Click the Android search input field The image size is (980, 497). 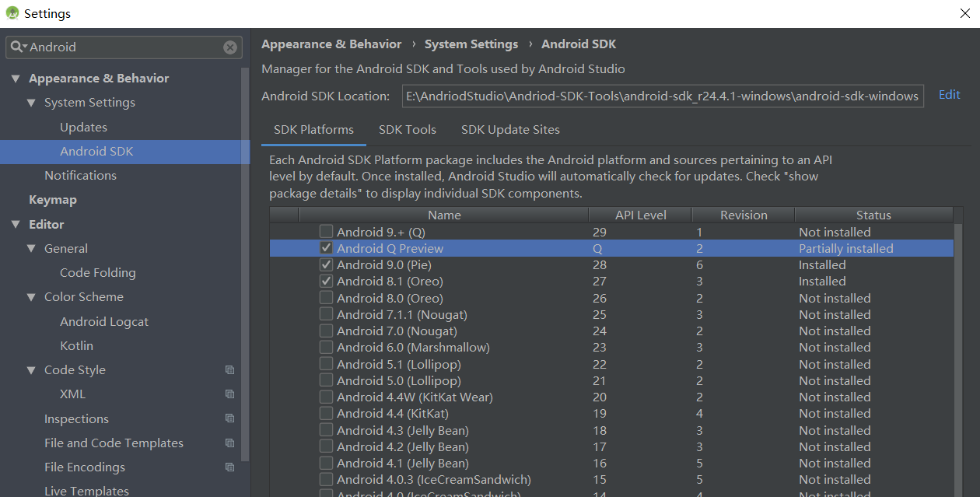tap(125, 47)
